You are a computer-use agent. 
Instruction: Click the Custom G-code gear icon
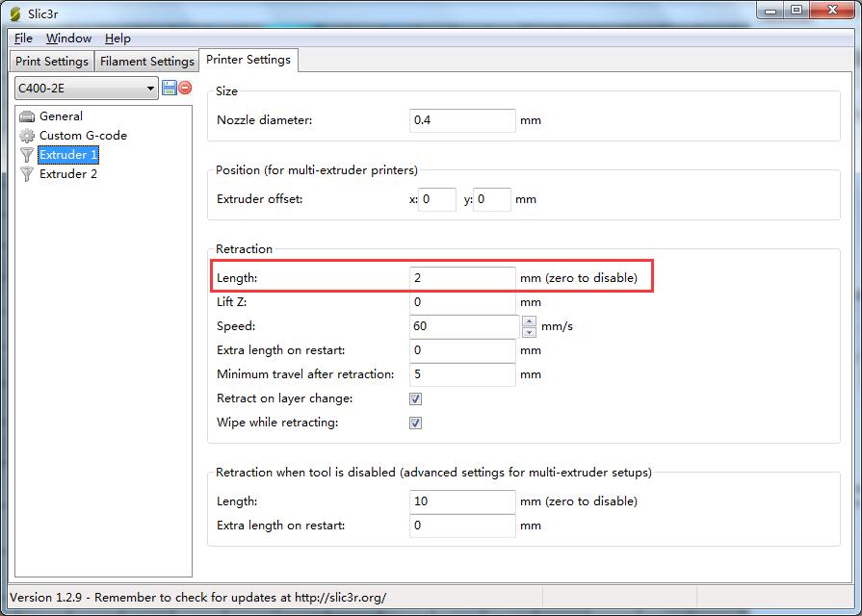tap(27, 136)
